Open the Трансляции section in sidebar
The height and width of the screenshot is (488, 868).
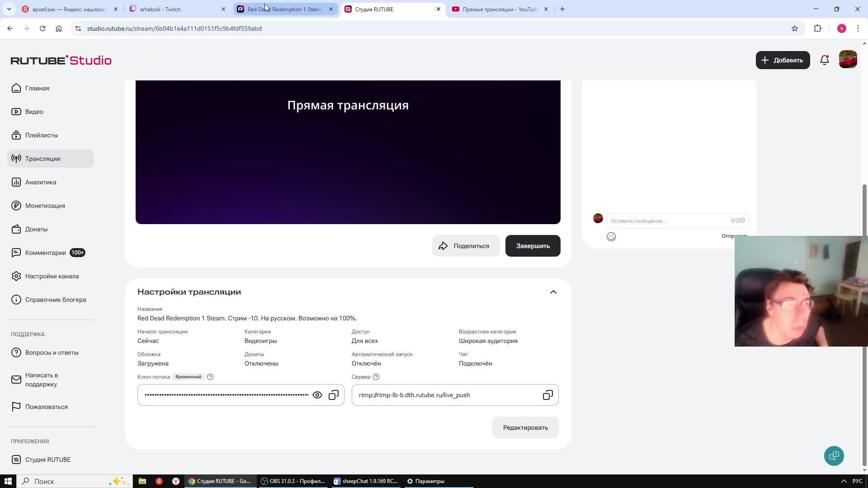pyautogui.click(x=43, y=159)
